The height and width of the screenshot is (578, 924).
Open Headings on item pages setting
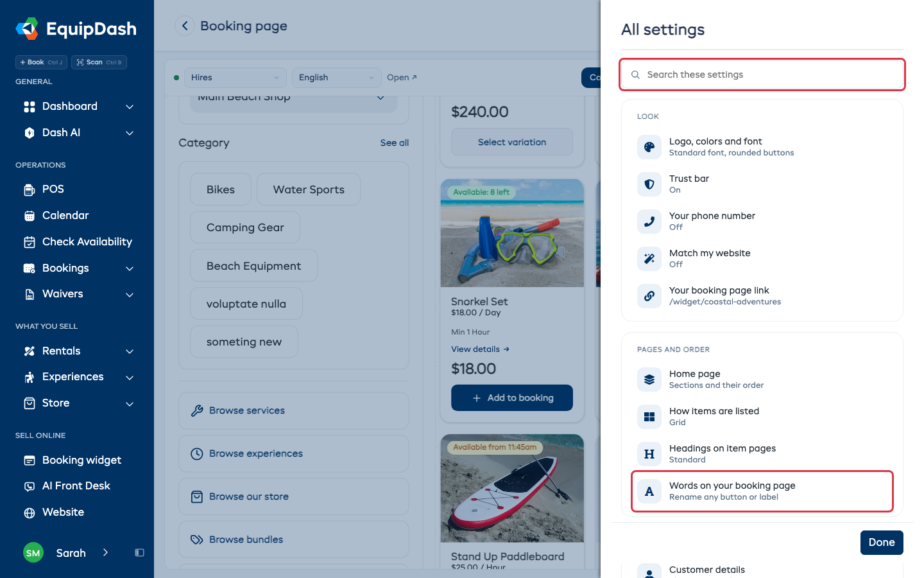coord(762,454)
